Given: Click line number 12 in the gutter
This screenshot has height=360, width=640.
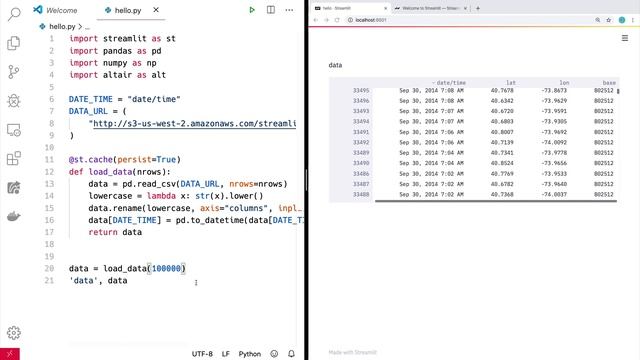Looking at the screenshot, I should point(49,172).
